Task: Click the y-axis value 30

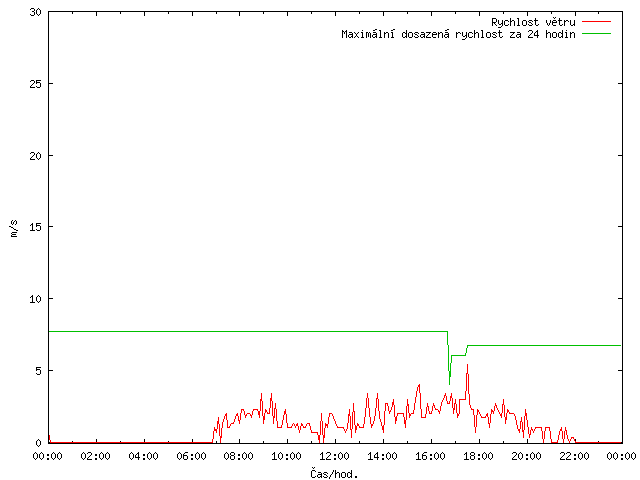Action: pos(36,12)
